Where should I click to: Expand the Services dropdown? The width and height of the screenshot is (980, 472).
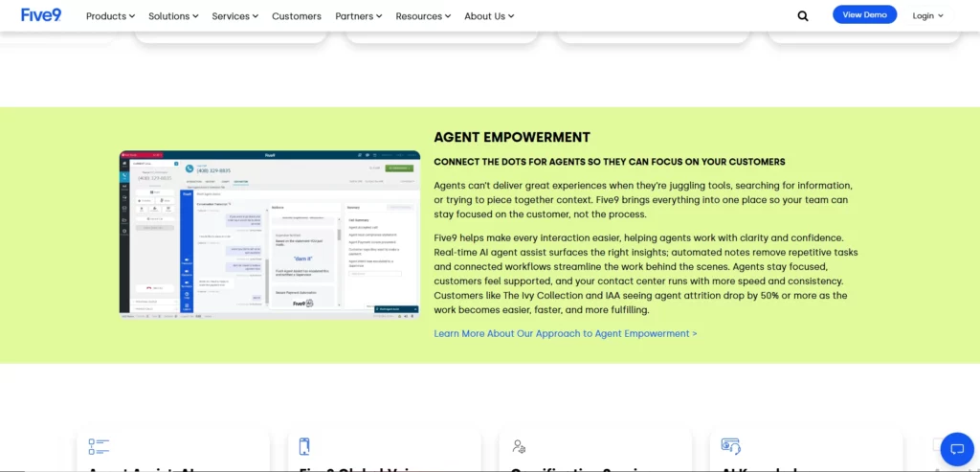click(235, 16)
